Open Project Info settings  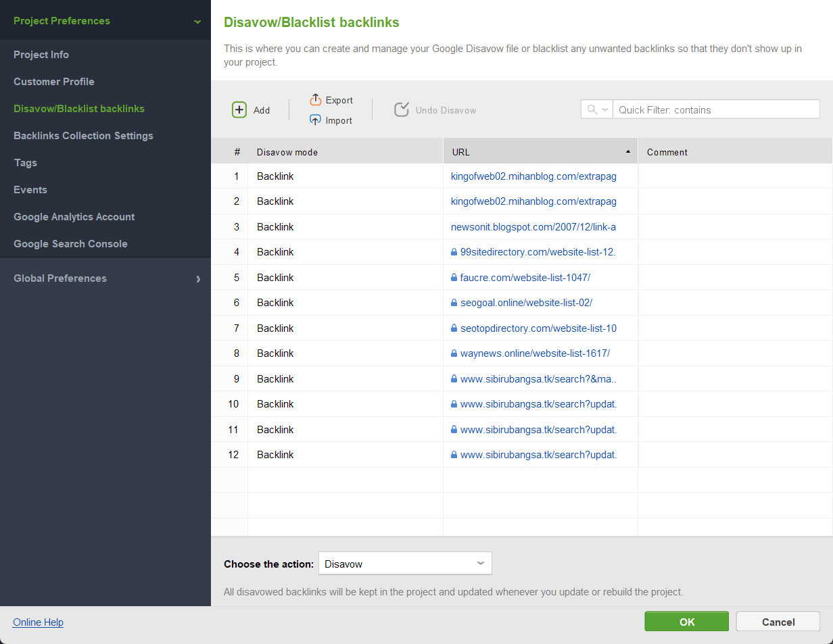[x=41, y=55]
